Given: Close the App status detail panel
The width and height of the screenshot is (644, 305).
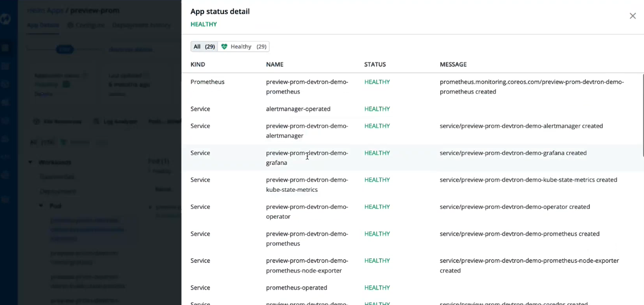Looking at the screenshot, I should pyautogui.click(x=632, y=16).
